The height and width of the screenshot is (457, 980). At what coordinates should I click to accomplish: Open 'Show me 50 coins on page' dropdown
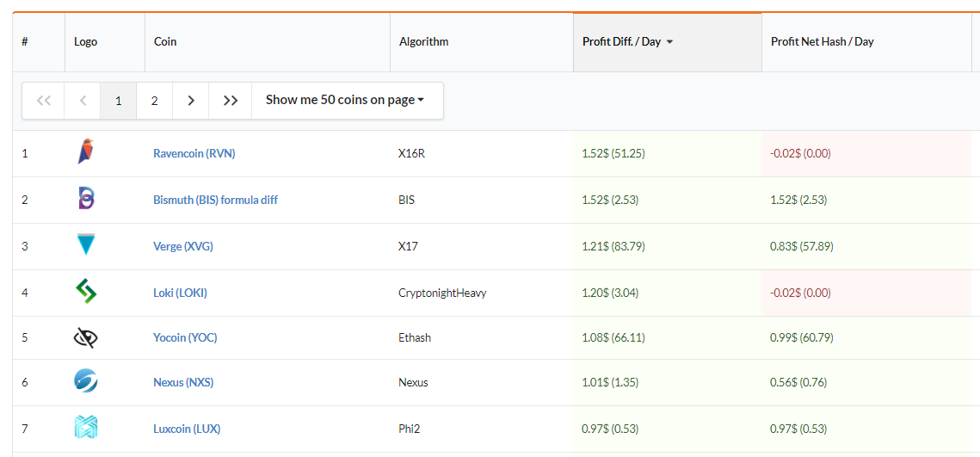(x=348, y=100)
